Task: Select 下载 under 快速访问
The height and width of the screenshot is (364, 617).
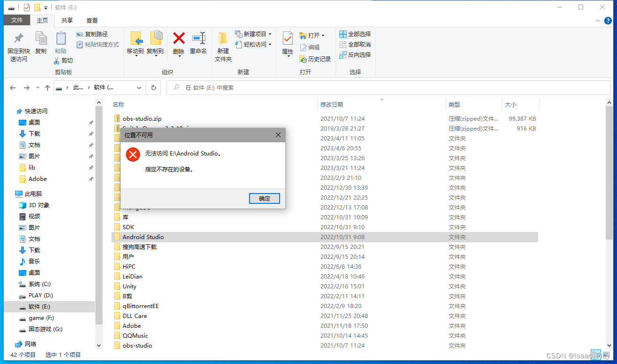Action: (x=34, y=134)
